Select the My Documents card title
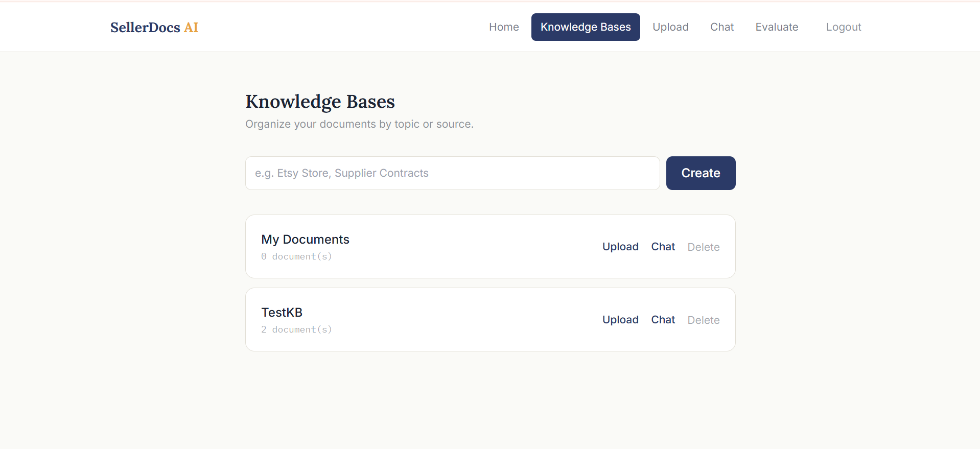This screenshot has width=980, height=449. pos(306,240)
